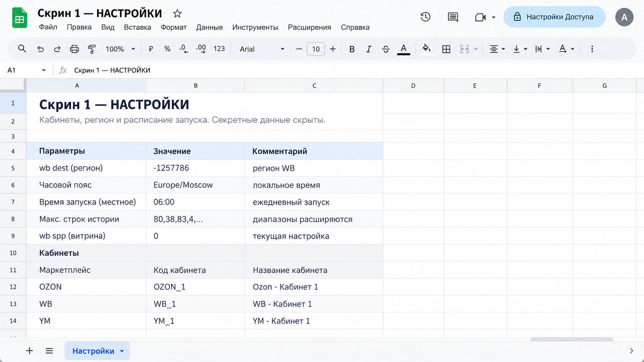Viewport: 644px width, 362px height.
Task: Open the comments panel icon
Action: (x=453, y=17)
